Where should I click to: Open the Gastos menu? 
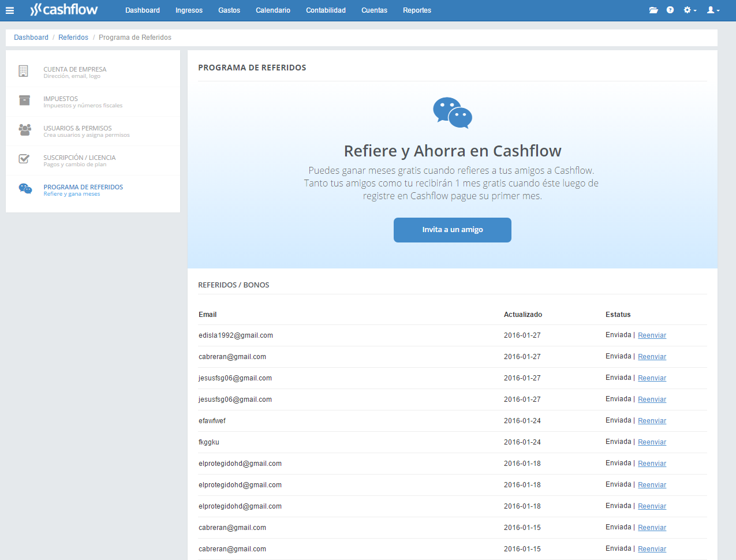tap(229, 10)
